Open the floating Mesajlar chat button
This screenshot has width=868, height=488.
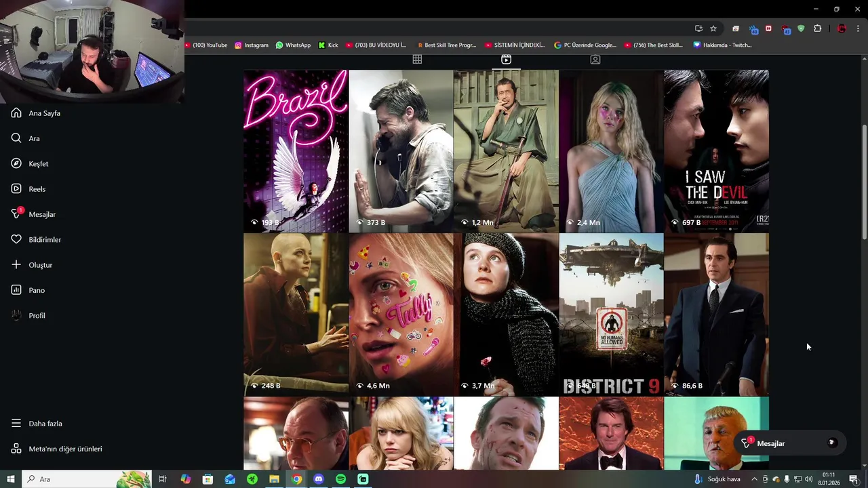[x=791, y=443]
